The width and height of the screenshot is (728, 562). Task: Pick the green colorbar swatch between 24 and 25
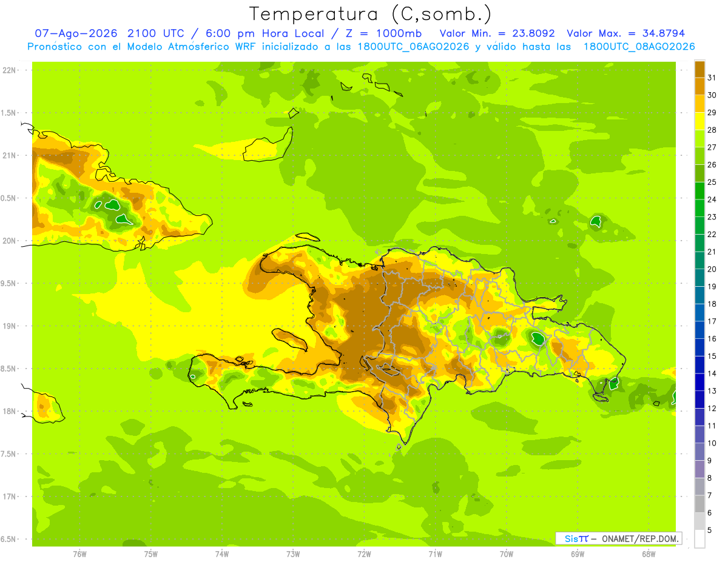pos(699,191)
